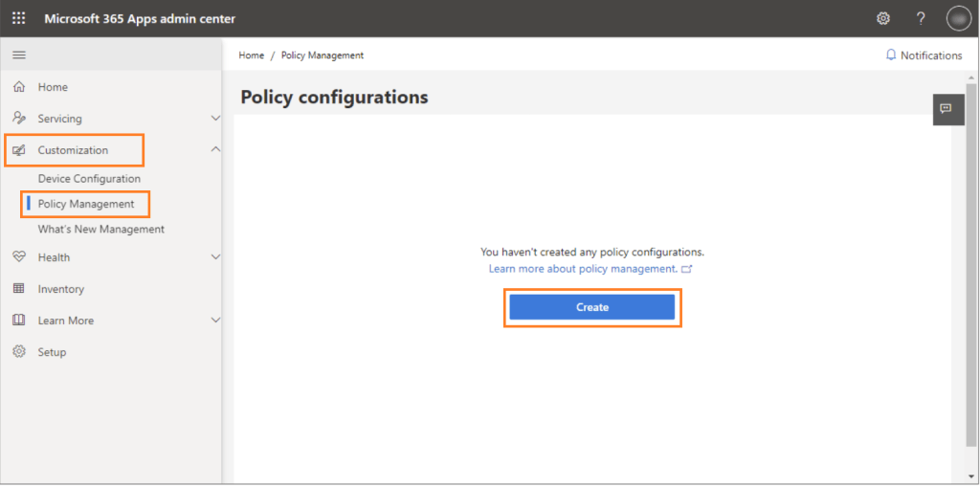
Task: Click the Health heart icon
Action: (19, 257)
